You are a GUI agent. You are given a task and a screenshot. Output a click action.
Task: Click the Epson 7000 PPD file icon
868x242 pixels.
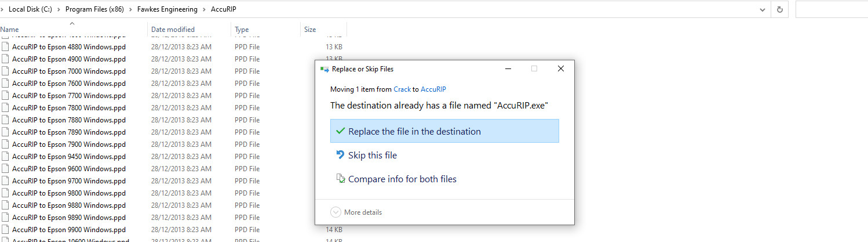click(6, 71)
